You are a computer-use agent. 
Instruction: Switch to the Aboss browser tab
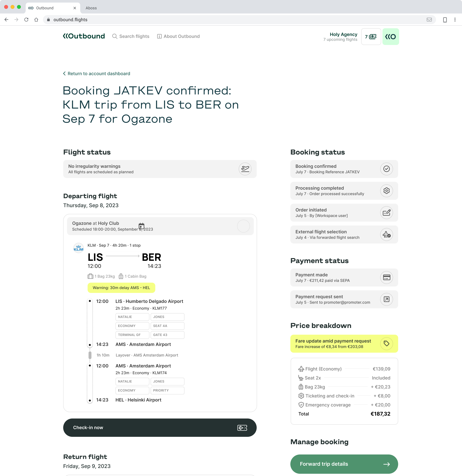tap(91, 8)
